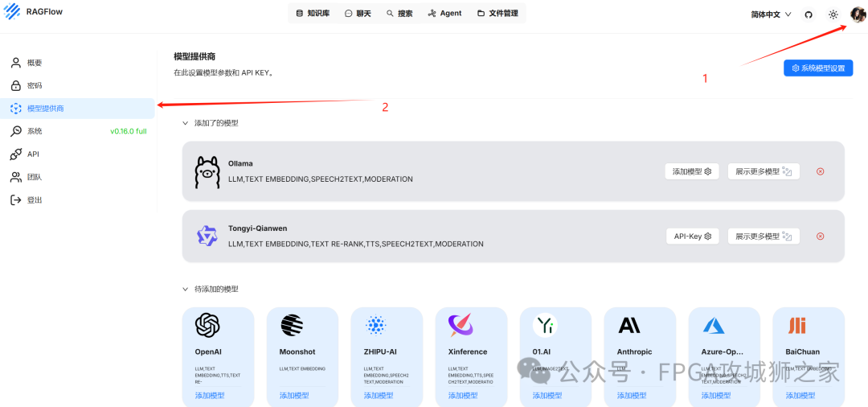Screen dimensions: 868x407
Task: Click 添加模型 under OpenAI
Action: coord(210,396)
